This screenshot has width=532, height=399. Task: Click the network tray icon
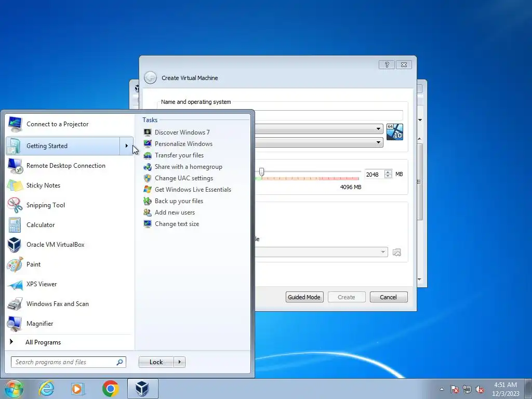(467, 389)
